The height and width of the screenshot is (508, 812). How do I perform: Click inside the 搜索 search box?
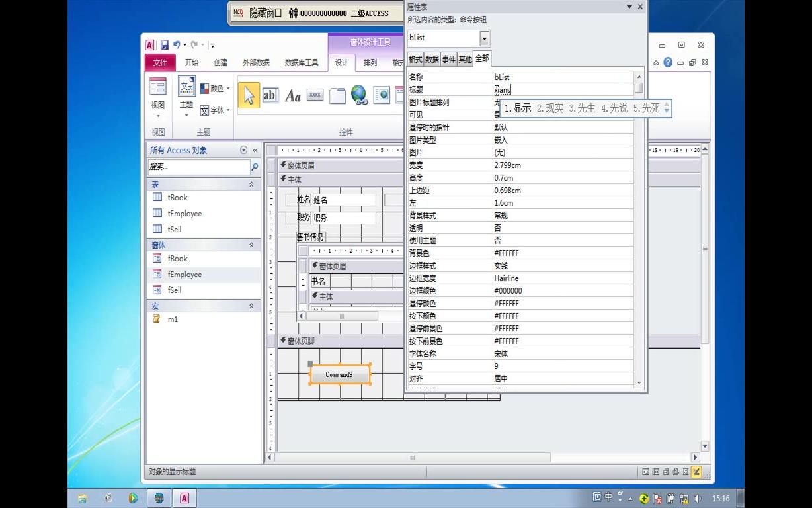[198, 167]
